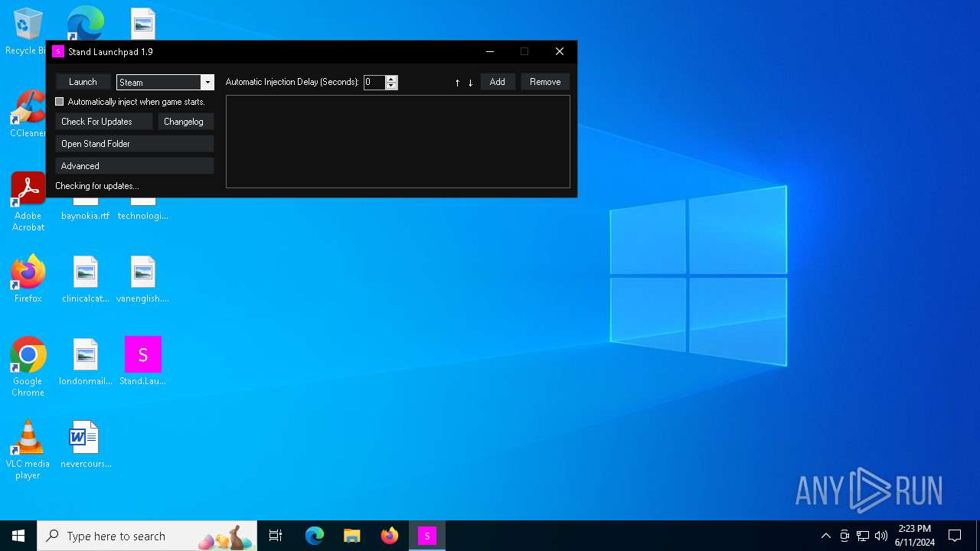The image size is (980, 551).
Task: Open the taskbar clock and date
Action: pyautogui.click(x=915, y=536)
